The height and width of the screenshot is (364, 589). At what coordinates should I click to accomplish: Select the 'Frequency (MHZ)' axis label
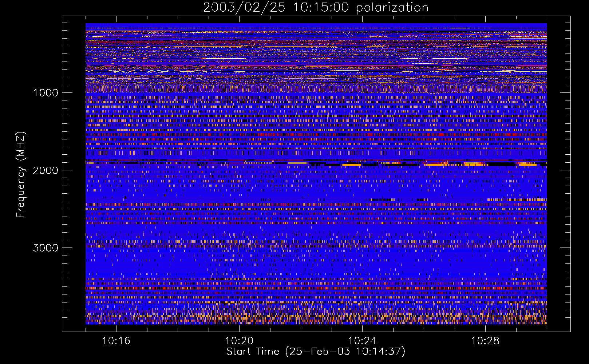point(21,175)
